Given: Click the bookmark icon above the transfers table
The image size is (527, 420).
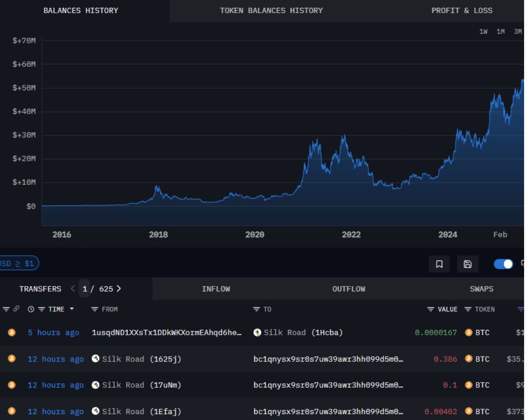Looking at the screenshot, I should [x=439, y=264].
